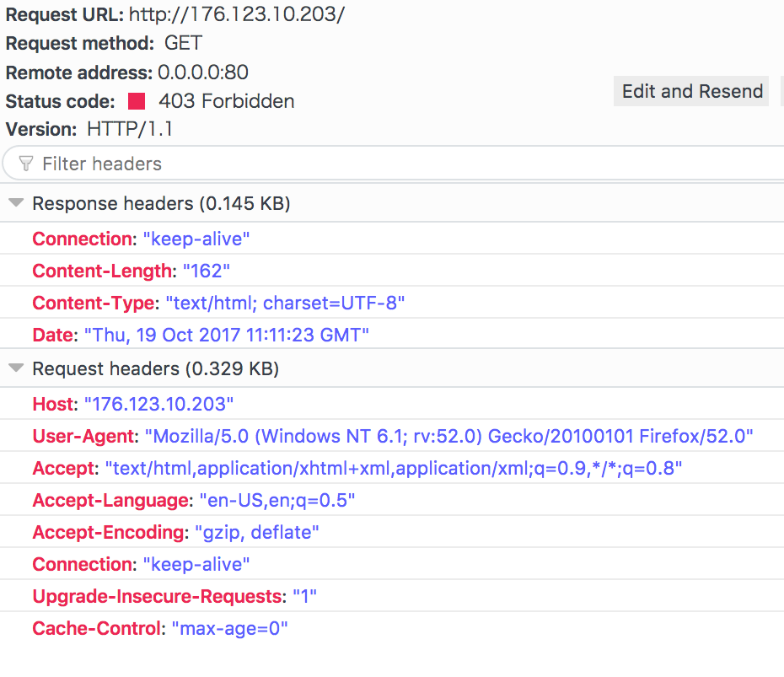This screenshot has width=784, height=677.
Task: Click the Edit and Resend button
Action: (691, 91)
